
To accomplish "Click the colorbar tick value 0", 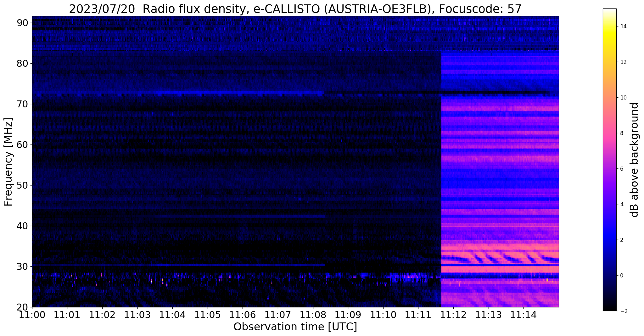I will click(621, 276).
